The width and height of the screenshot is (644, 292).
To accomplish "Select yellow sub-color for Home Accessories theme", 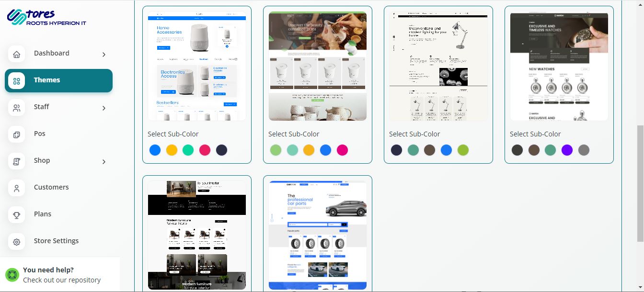I will click(x=172, y=150).
